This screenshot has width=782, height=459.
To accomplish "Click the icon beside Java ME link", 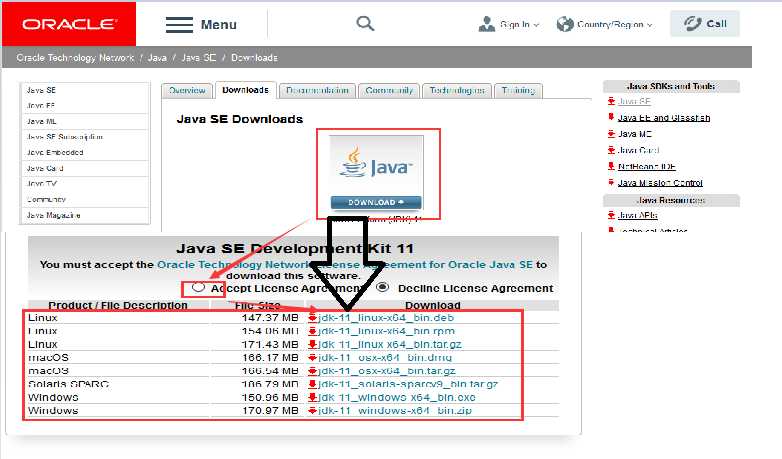I will coord(611,134).
